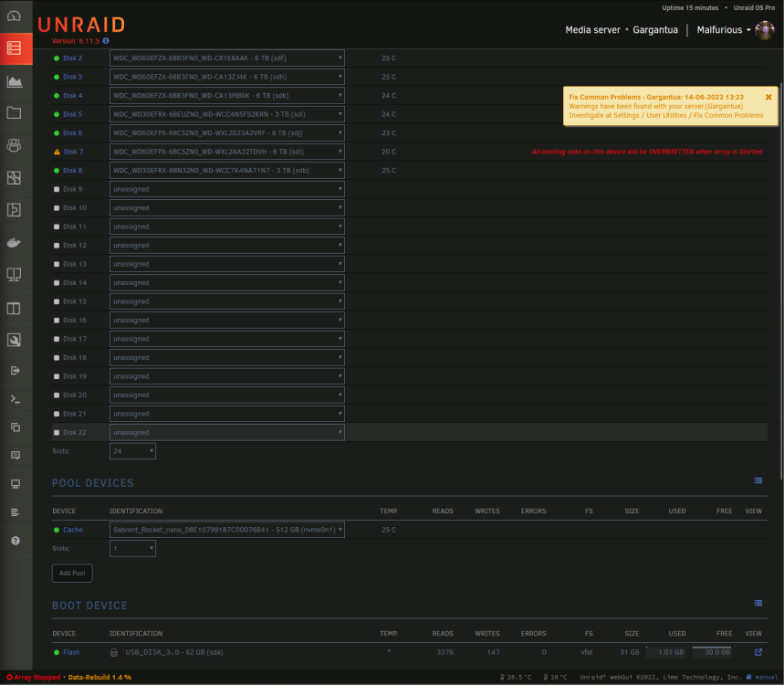Image resolution: width=784 pixels, height=685 pixels.
Task: Click the Disk 7 overwritten warning message
Action: coord(647,152)
